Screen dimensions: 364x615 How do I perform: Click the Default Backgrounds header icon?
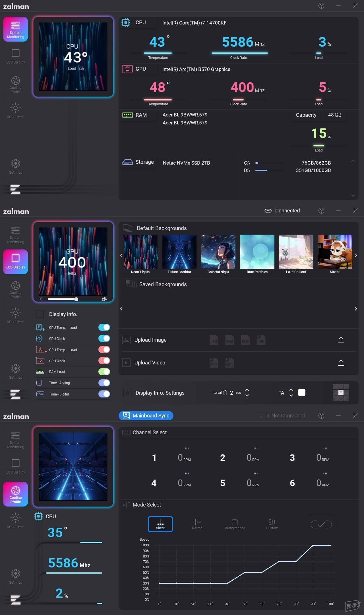pyautogui.click(x=127, y=228)
